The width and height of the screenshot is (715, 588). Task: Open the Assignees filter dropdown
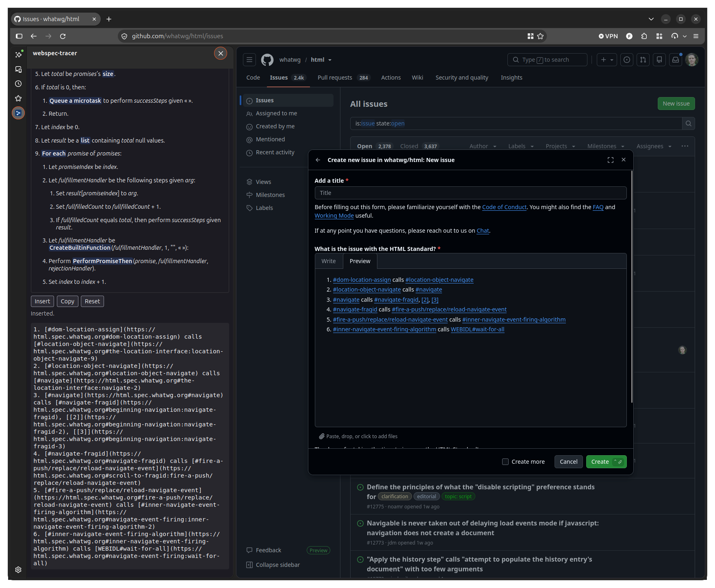coord(654,146)
